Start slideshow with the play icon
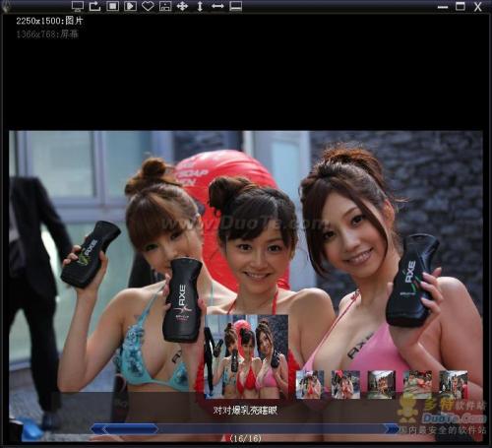 [130, 6]
